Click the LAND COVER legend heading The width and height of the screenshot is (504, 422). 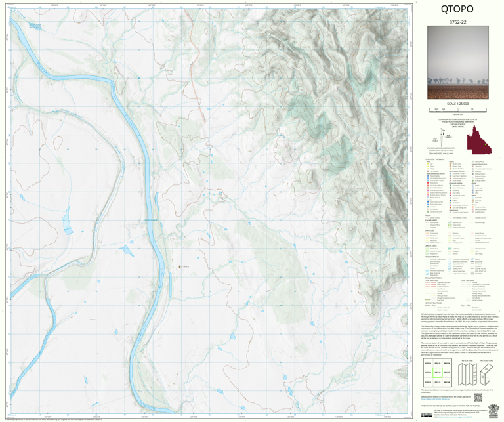tap(430, 246)
